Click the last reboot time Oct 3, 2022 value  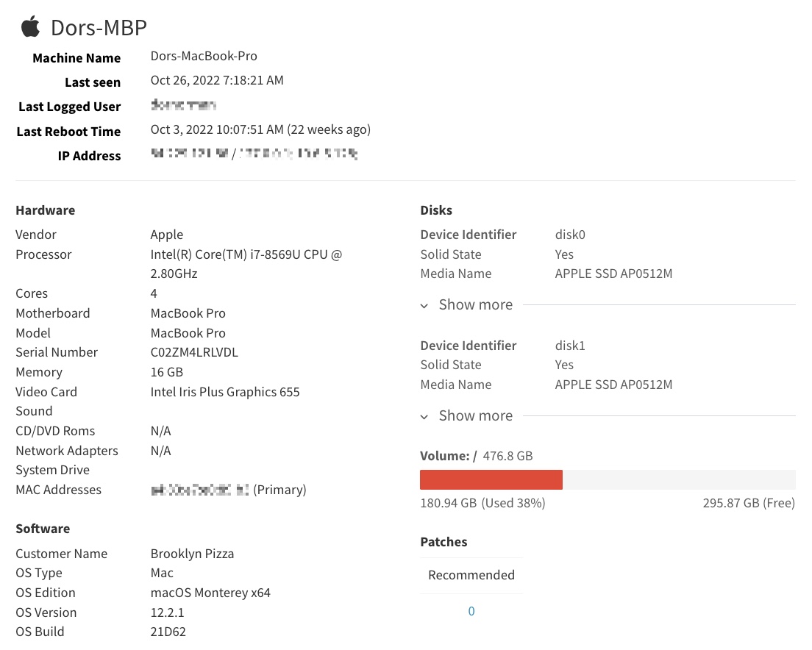point(260,129)
